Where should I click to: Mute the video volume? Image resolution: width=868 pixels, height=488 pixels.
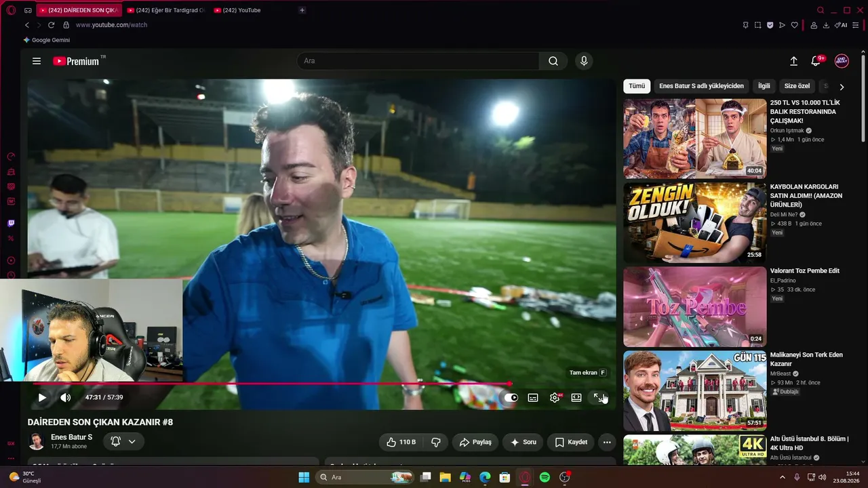(66, 398)
